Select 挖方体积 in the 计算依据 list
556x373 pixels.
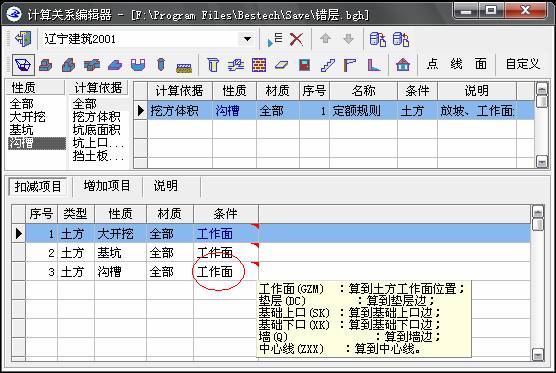[96, 117]
